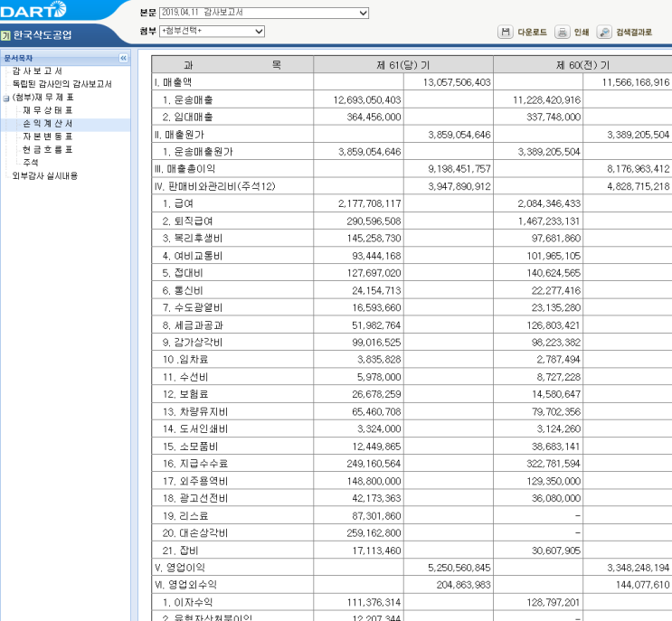Click the 4. 여비교통비 row label
The height and width of the screenshot is (621, 672).
point(193,256)
